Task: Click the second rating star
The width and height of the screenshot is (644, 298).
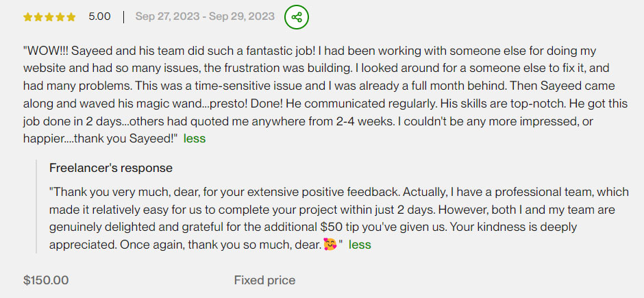Action: pos(38,16)
